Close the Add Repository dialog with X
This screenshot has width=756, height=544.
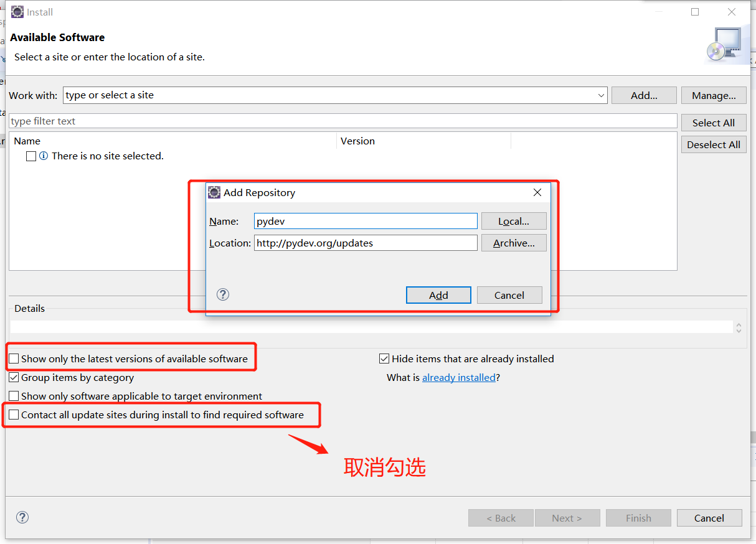(x=537, y=192)
